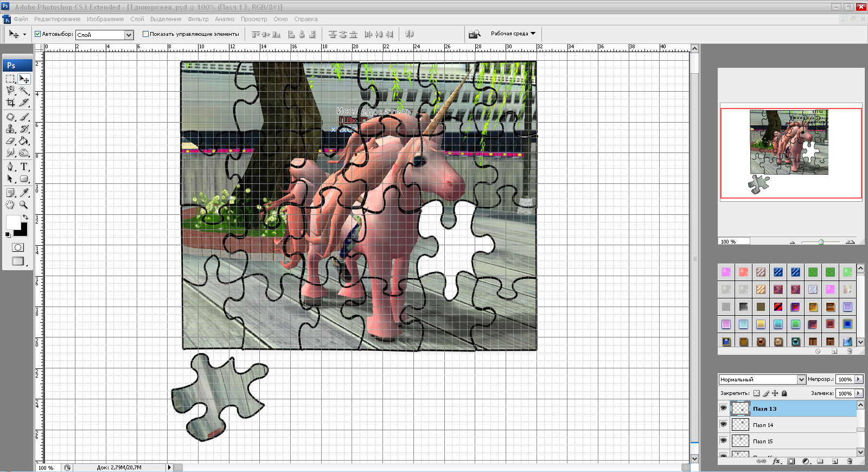Image resolution: width=868 pixels, height=472 pixels.
Task: Select the Paint Bucket tool
Action: pos(24,141)
